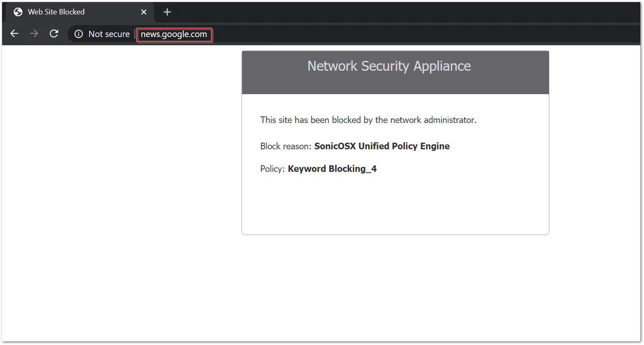Click the forward navigation arrow

point(34,34)
